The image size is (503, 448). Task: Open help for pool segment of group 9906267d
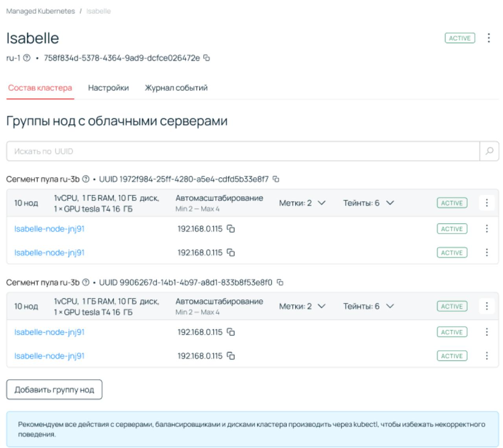point(86,283)
